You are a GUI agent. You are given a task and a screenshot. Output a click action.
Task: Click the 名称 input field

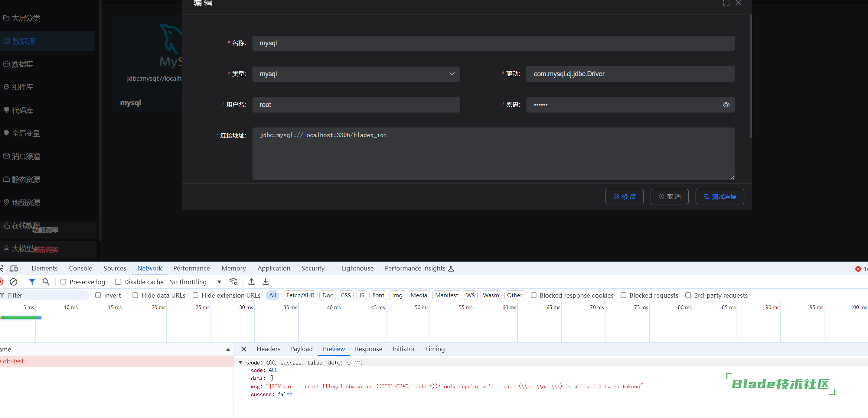tap(493, 43)
